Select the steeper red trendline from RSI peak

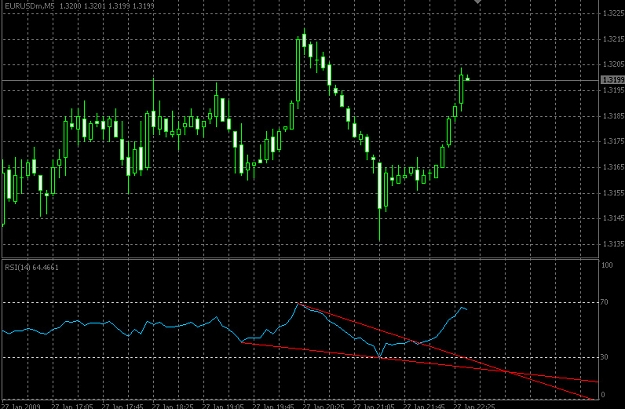tap(446, 352)
